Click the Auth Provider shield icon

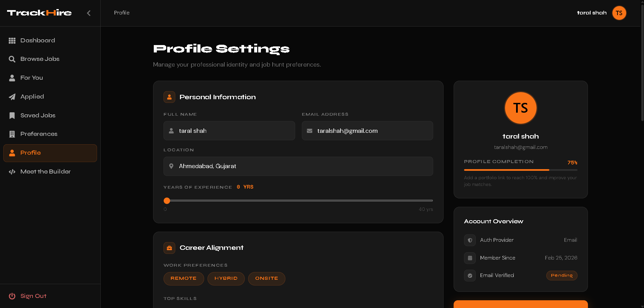pyautogui.click(x=470, y=240)
